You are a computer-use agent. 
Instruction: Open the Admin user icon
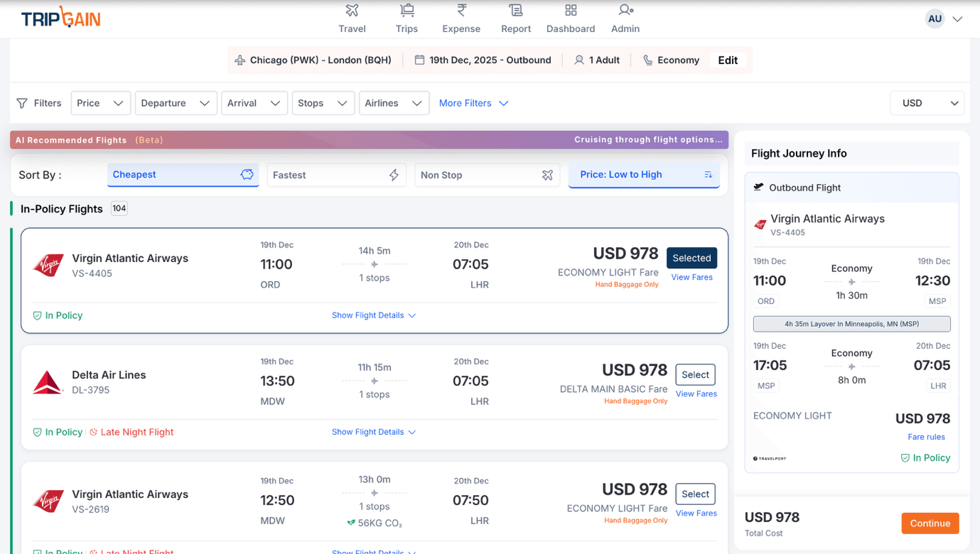pyautogui.click(x=625, y=11)
